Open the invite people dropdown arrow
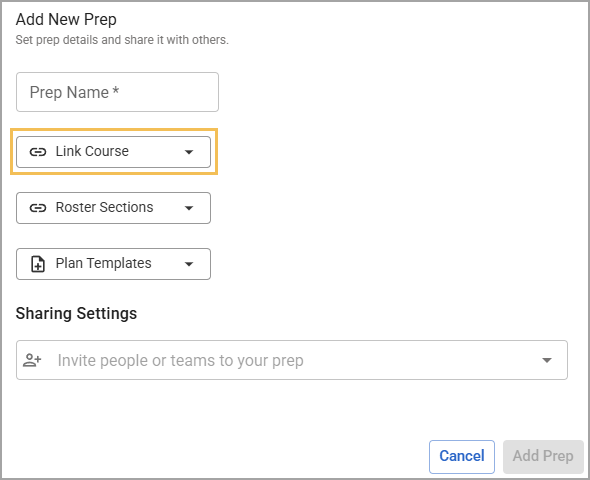This screenshot has width=590, height=480. tap(547, 360)
